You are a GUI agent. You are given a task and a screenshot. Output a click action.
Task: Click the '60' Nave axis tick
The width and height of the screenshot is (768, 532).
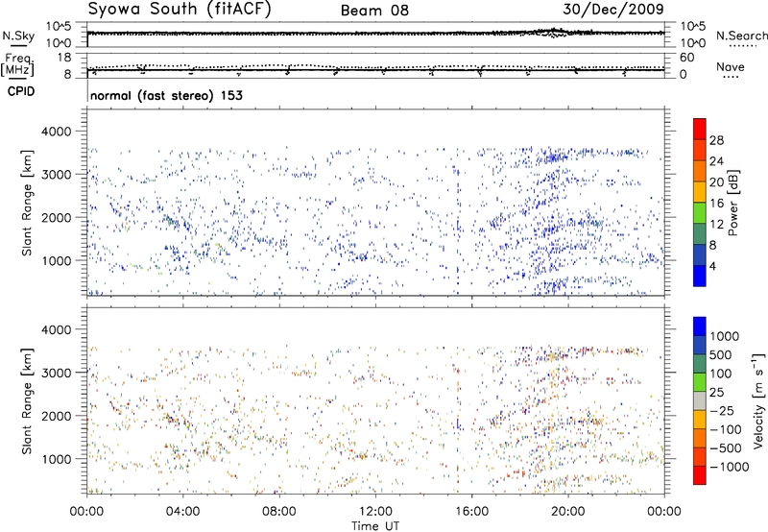point(686,58)
